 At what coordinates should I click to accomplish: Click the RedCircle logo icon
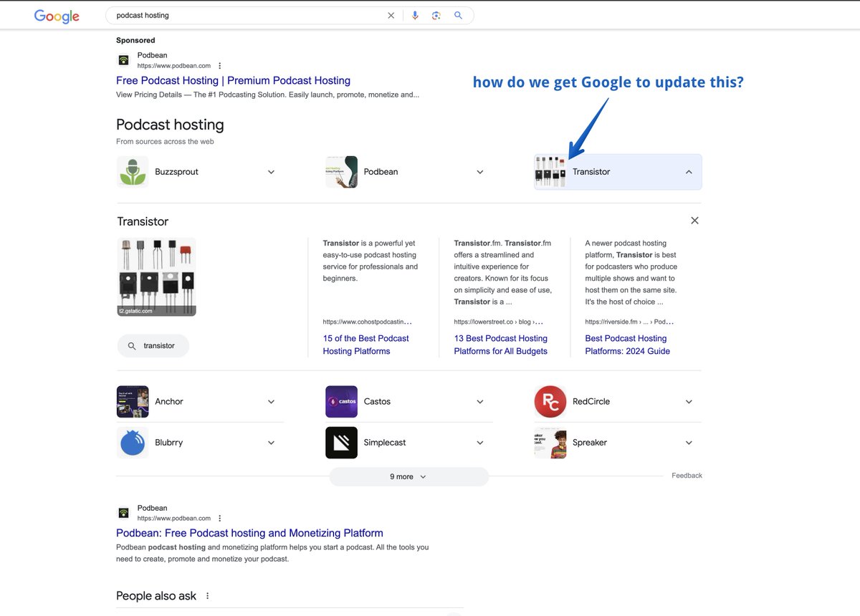pos(550,402)
